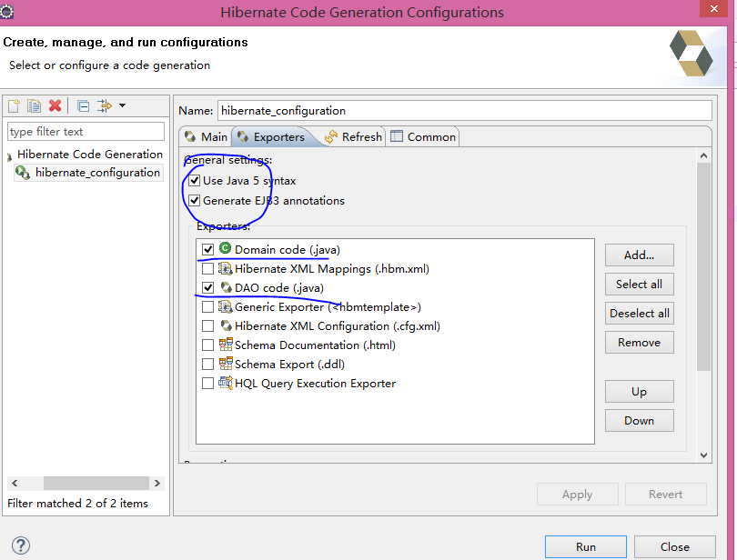Close the dialog with the title bar X
Screen dimensions: 737x560
pos(714,8)
